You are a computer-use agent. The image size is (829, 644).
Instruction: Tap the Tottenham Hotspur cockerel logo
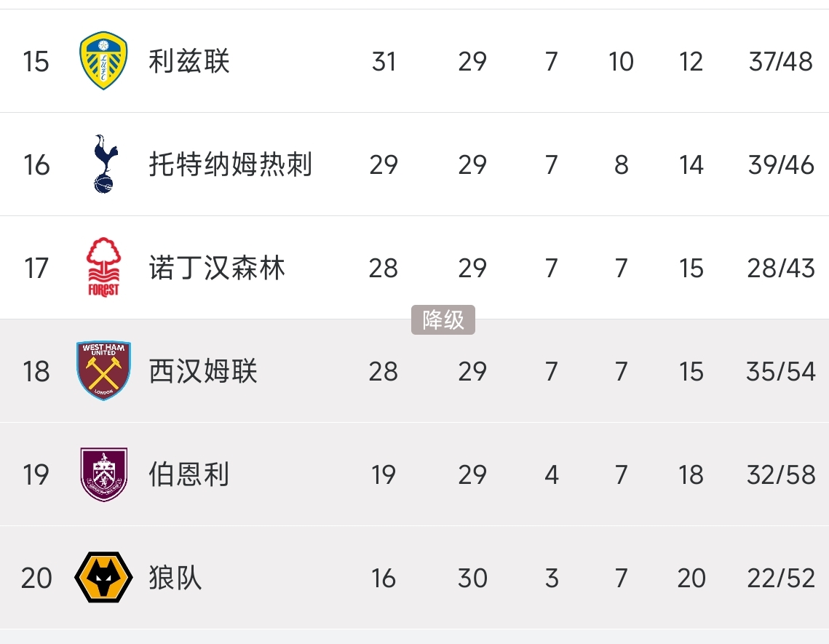103,164
